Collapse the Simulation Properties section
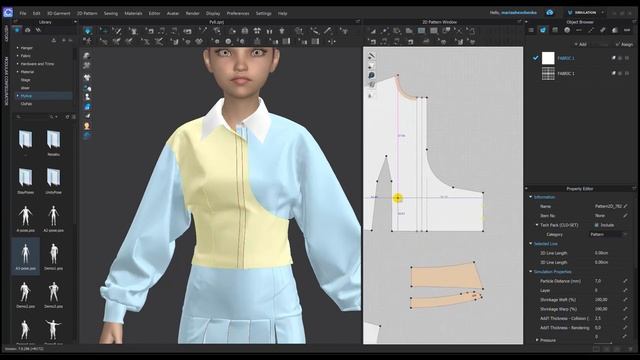This screenshot has height=360, width=640. pyautogui.click(x=531, y=271)
